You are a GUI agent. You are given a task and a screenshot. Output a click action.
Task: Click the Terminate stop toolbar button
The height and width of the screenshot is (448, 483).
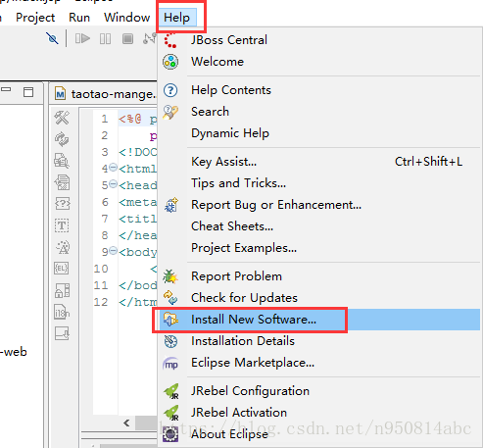pyautogui.click(x=127, y=39)
